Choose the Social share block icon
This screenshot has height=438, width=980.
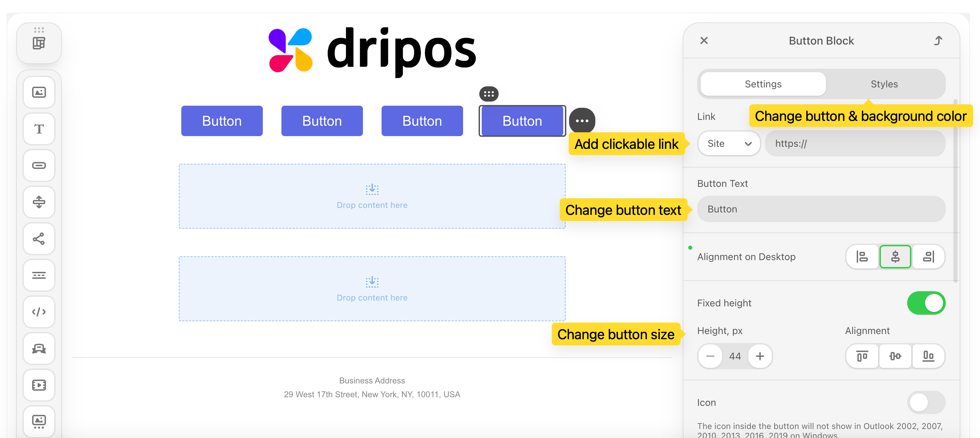tap(39, 239)
